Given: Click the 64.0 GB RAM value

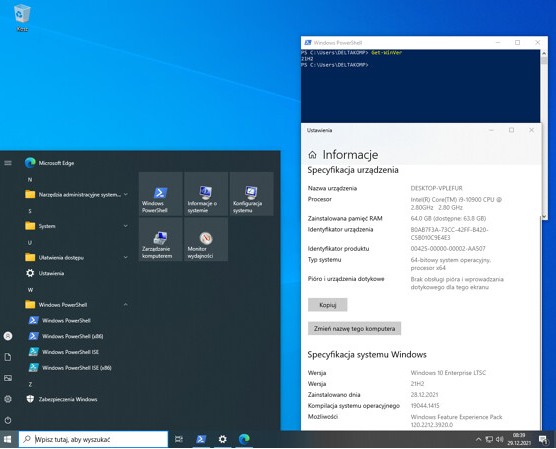Looking at the screenshot, I should 448,218.
